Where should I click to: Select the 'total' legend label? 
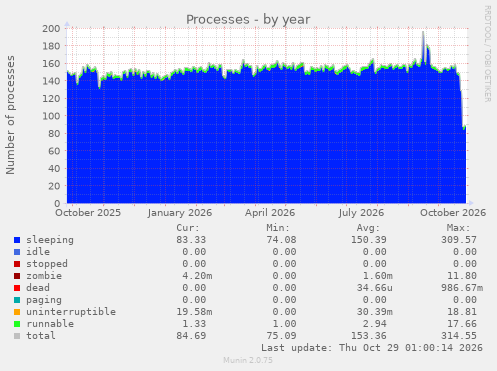coord(41,336)
